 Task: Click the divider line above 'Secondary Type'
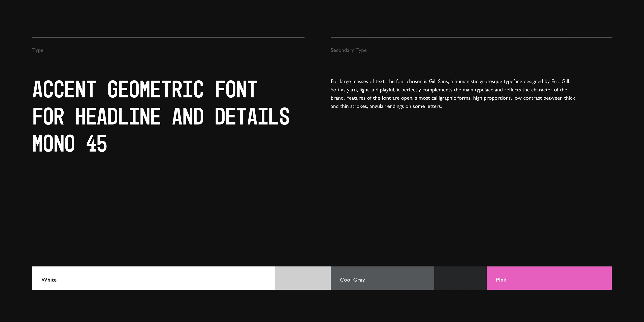[x=471, y=37]
